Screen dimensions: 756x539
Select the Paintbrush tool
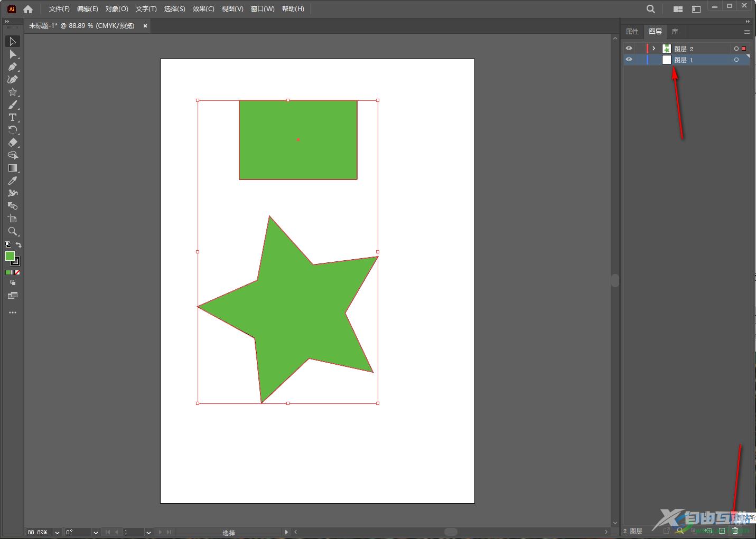[13, 105]
